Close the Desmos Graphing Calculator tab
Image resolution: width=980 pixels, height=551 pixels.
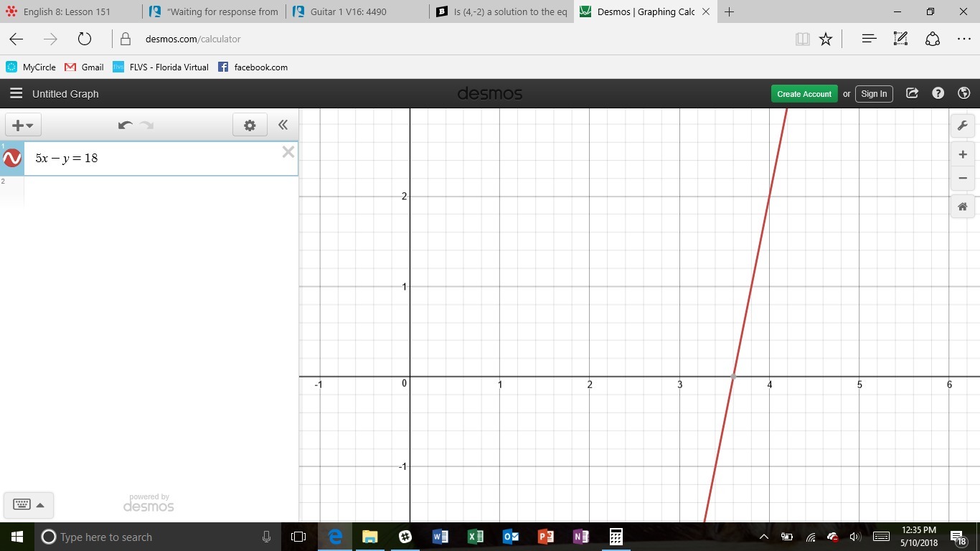(706, 11)
